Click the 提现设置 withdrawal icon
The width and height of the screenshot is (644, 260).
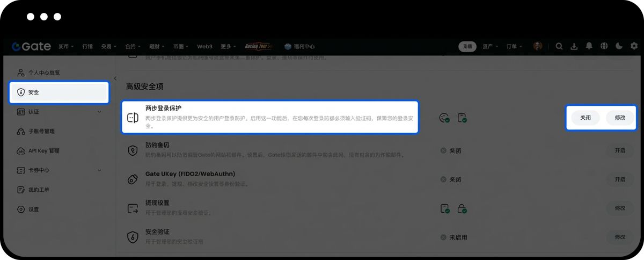[x=133, y=208]
